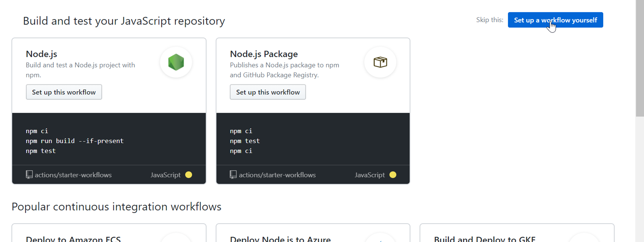Screen dimensions: 644x242
Task: Click the 'Deploy Node.js to Azure' card title
Action: [280, 239]
